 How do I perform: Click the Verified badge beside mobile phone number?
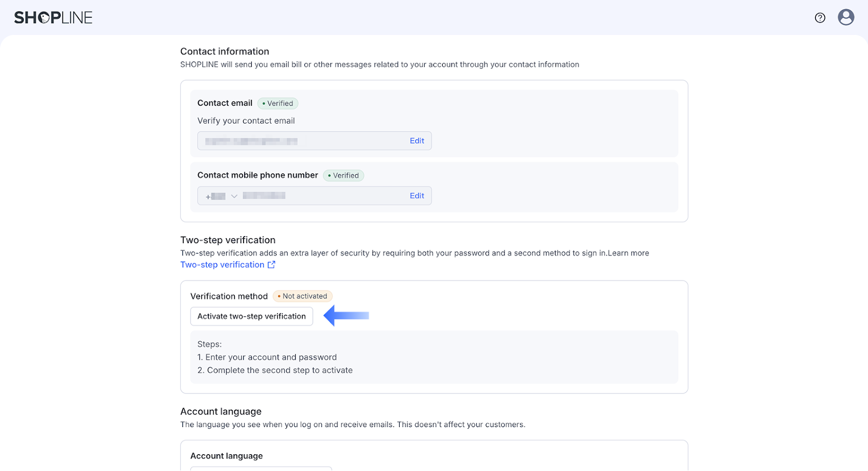coord(343,176)
